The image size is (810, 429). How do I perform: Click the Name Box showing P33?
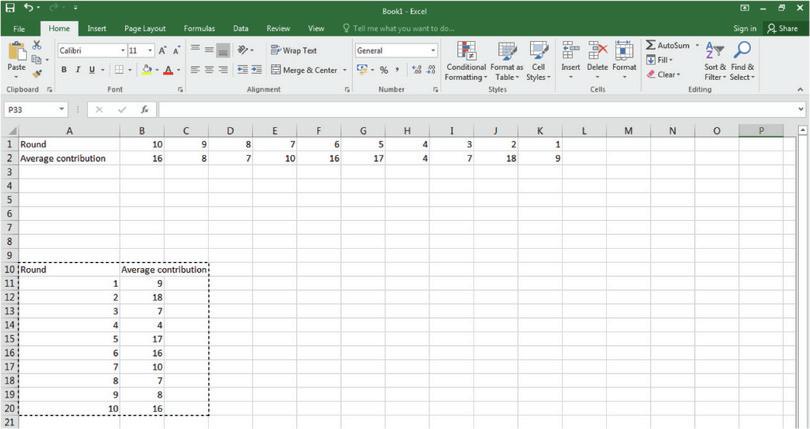pyautogui.click(x=36, y=110)
